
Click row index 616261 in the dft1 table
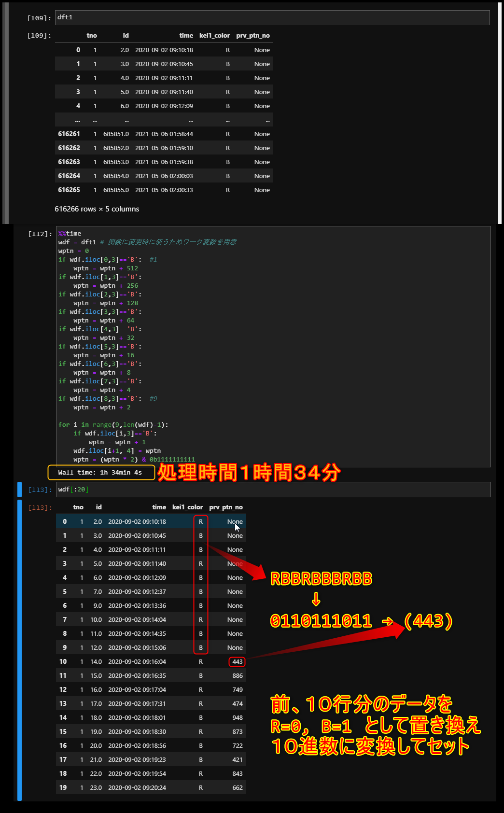69,134
